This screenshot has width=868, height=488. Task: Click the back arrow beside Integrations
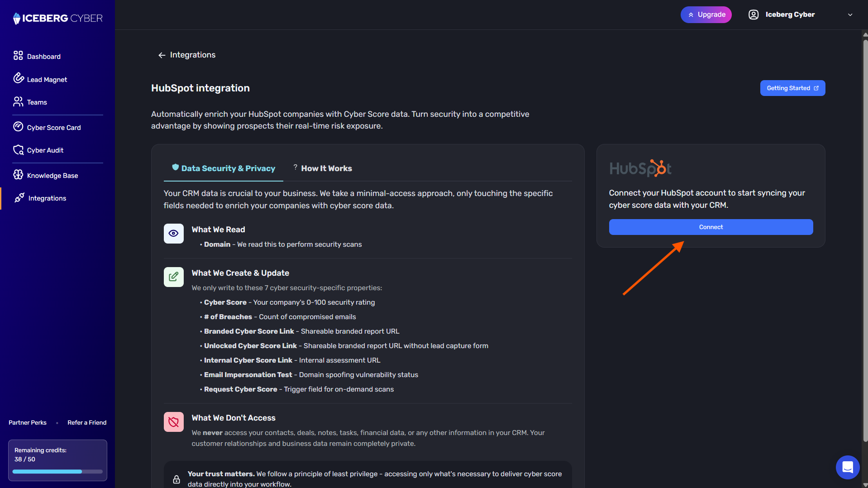162,55
